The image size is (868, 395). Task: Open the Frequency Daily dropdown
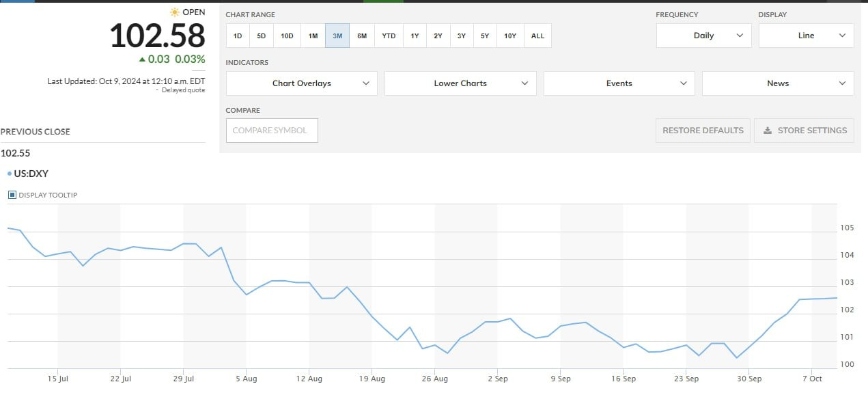click(x=703, y=36)
